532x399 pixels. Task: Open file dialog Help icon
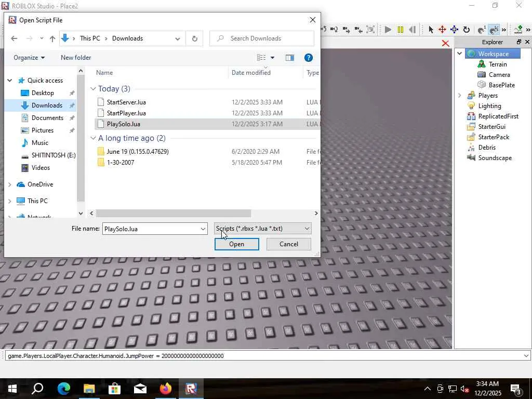309,58
